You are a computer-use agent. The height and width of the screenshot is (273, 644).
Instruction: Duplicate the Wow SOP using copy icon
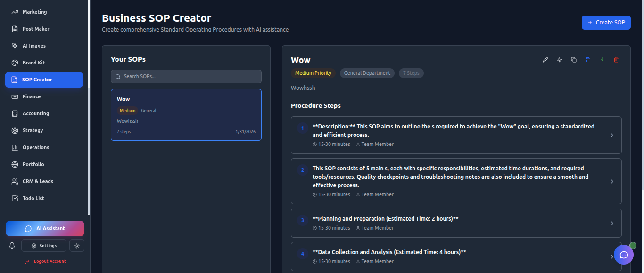(x=573, y=60)
